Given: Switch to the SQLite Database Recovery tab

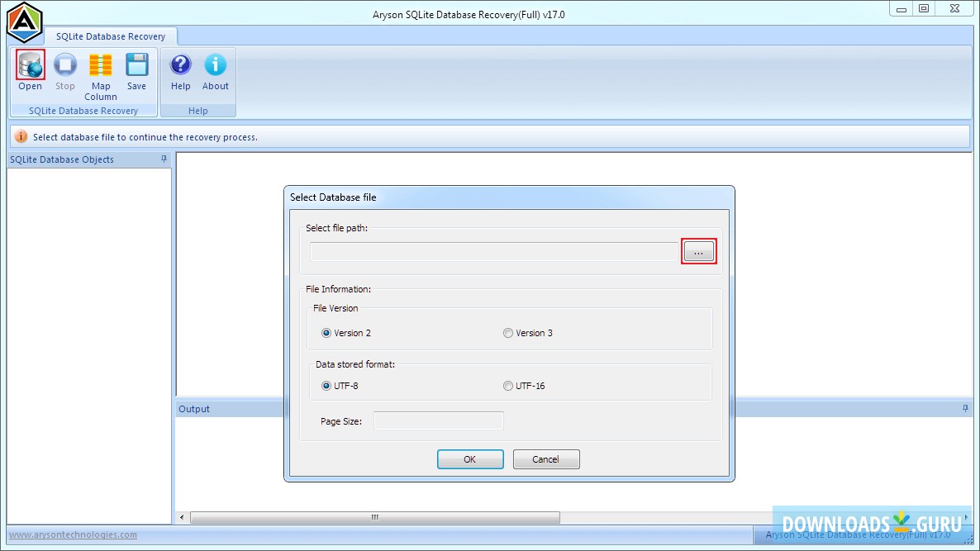Looking at the screenshot, I should tap(111, 36).
